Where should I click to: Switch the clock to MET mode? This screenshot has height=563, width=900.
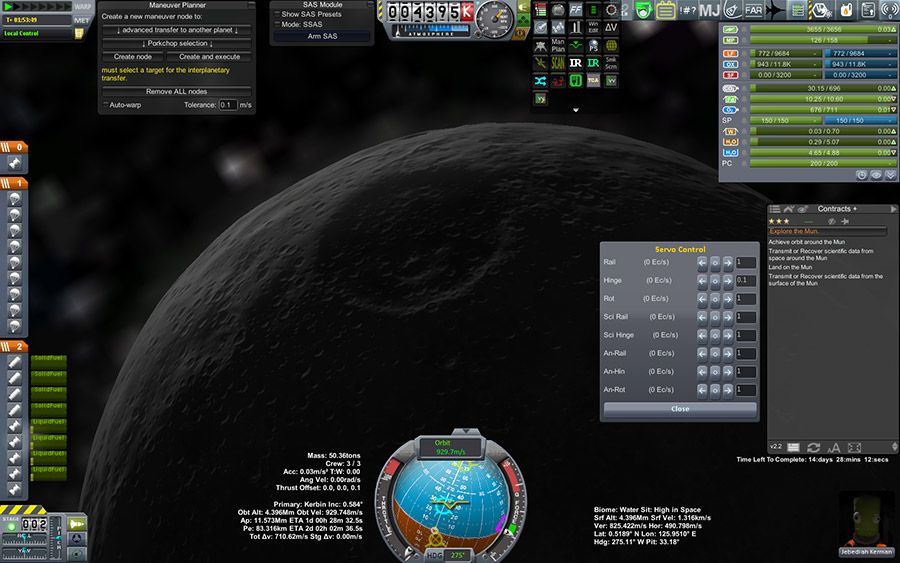pos(82,20)
